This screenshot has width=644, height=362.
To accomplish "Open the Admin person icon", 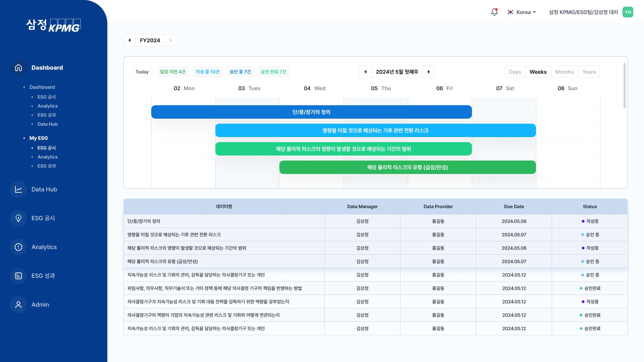I will [x=18, y=305].
